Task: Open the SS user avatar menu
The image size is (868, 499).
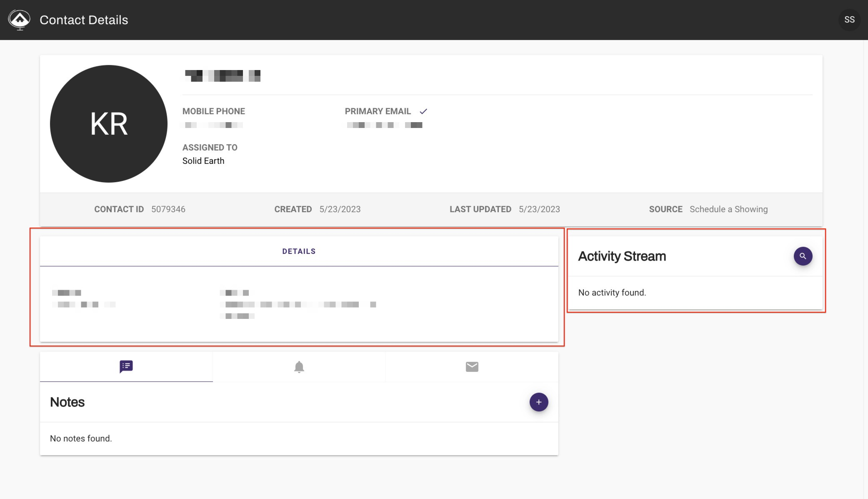Action: point(849,20)
